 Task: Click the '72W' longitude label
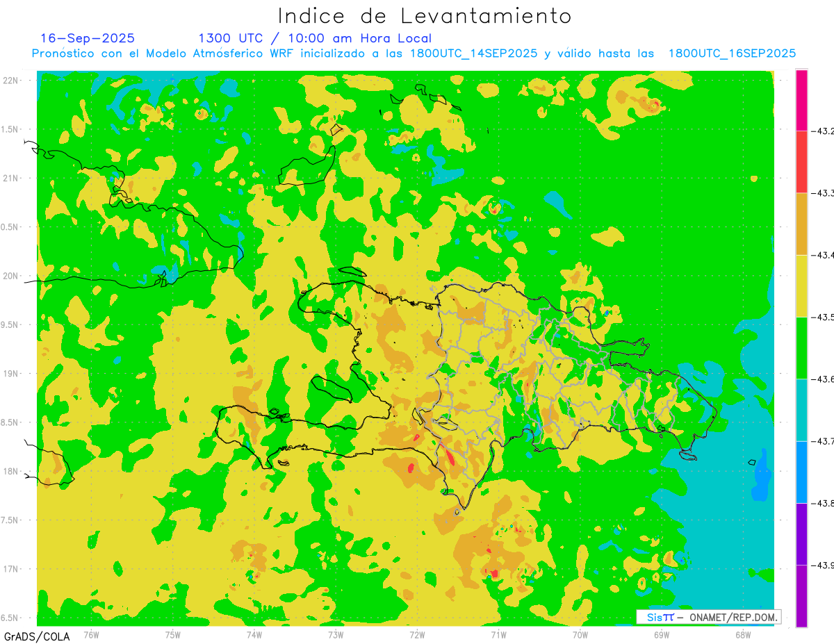tap(417, 634)
